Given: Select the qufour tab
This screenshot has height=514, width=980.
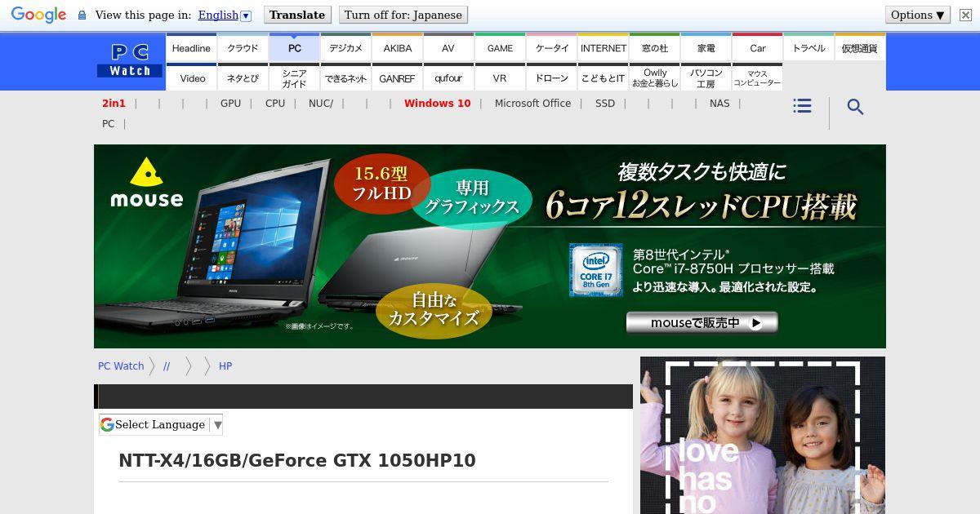Looking at the screenshot, I should coord(448,78).
